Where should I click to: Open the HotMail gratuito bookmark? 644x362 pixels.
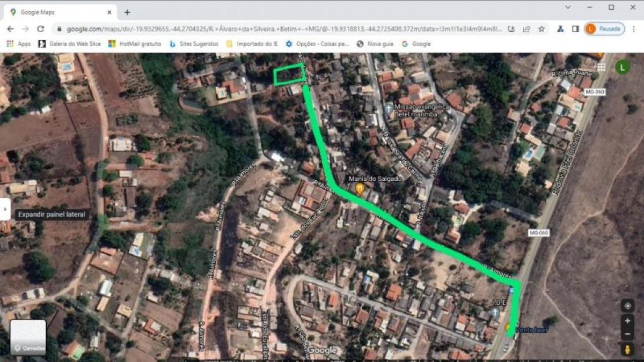click(135, 44)
